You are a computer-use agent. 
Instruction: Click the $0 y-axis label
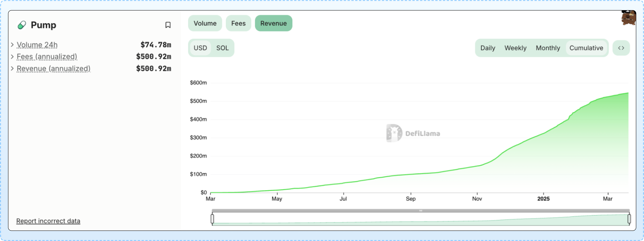click(x=204, y=192)
